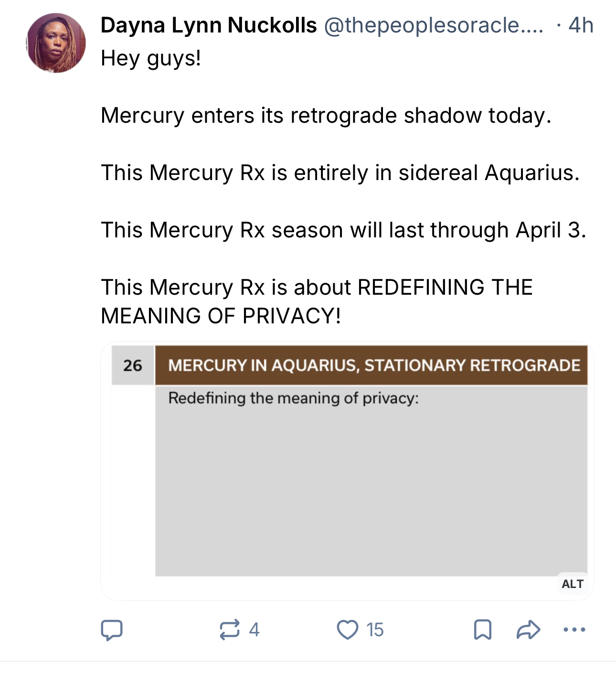Click the date number 26 in the image
This screenshot has height=673, width=616.
coord(133,365)
